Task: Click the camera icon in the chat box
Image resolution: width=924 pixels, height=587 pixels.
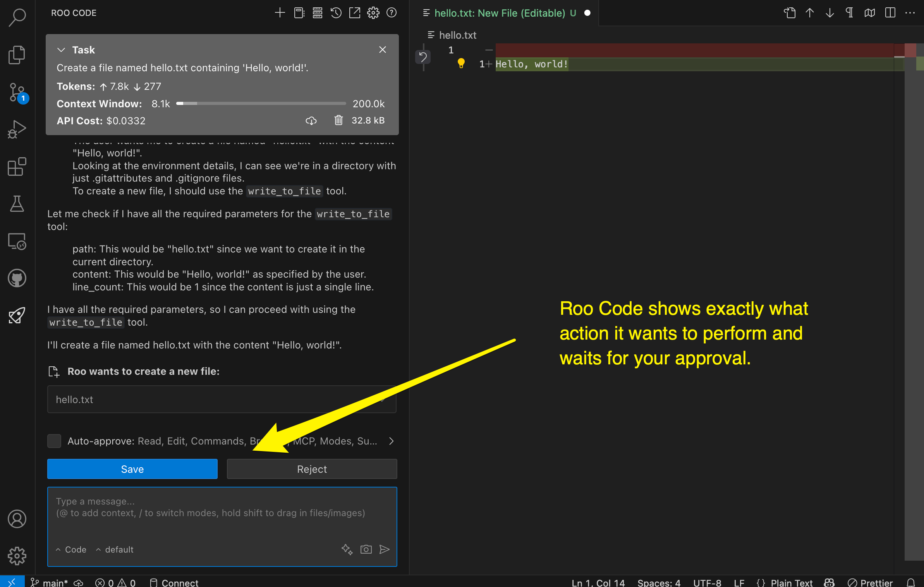Action: point(366,549)
